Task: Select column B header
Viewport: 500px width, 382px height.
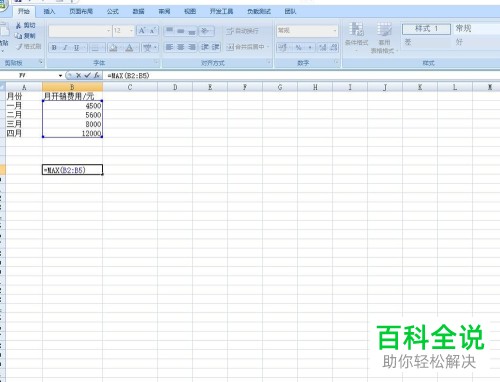Action: point(72,87)
